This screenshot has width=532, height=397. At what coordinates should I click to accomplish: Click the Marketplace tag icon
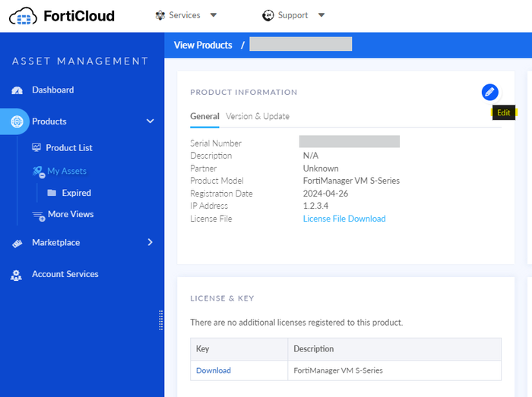tap(17, 243)
